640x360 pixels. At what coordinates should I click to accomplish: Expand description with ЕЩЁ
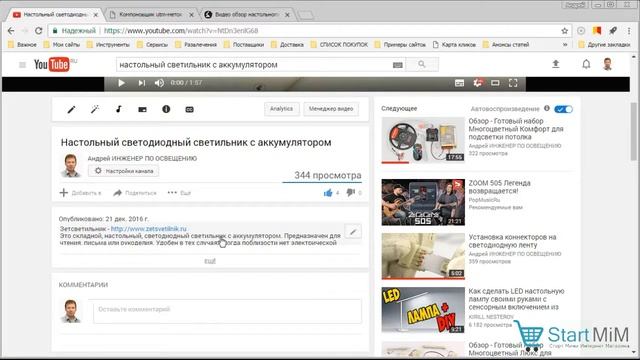[x=210, y=261]
